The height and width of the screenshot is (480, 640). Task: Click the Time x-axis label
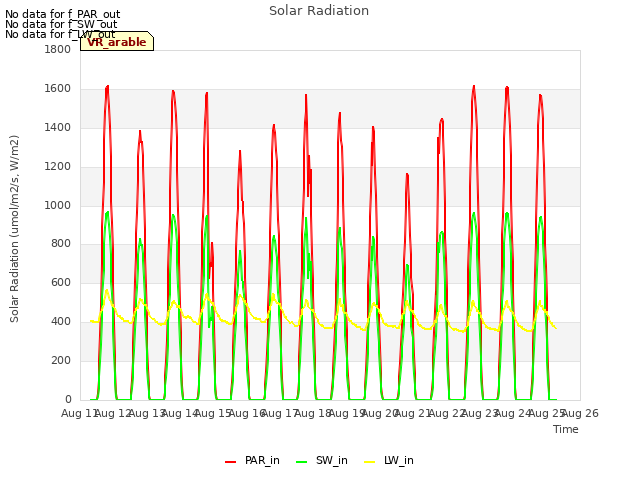[x=566, y=429]
